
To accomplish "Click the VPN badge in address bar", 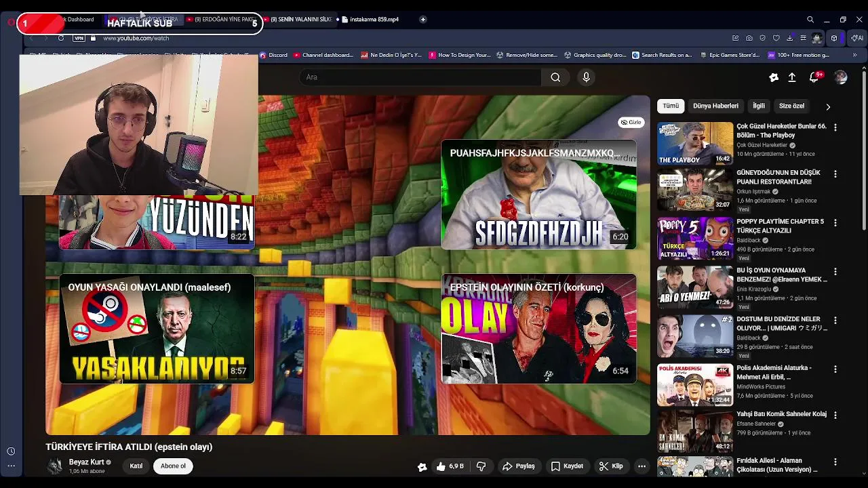I will click(x=79, y=38).
